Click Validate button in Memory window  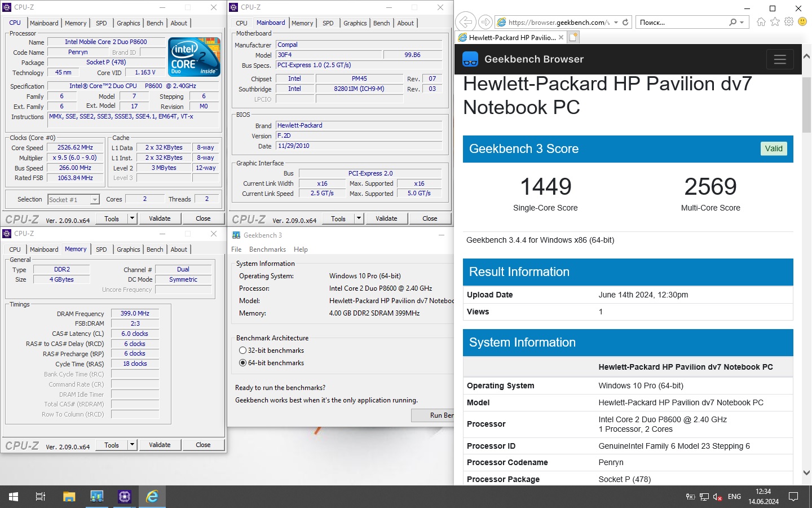pos(160,445)
